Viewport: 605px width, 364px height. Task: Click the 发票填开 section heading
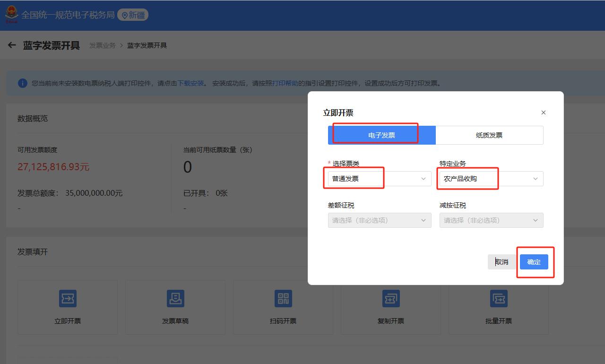point(33,252)
